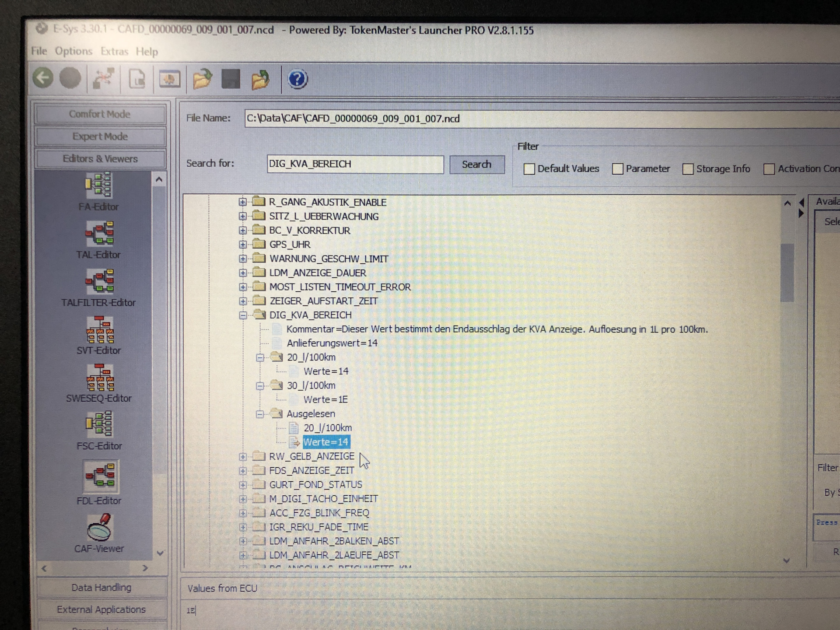The width and height of the screenshot is (840, 630).
Task: Check the Storage Info filter
Action: coord(687,169)
